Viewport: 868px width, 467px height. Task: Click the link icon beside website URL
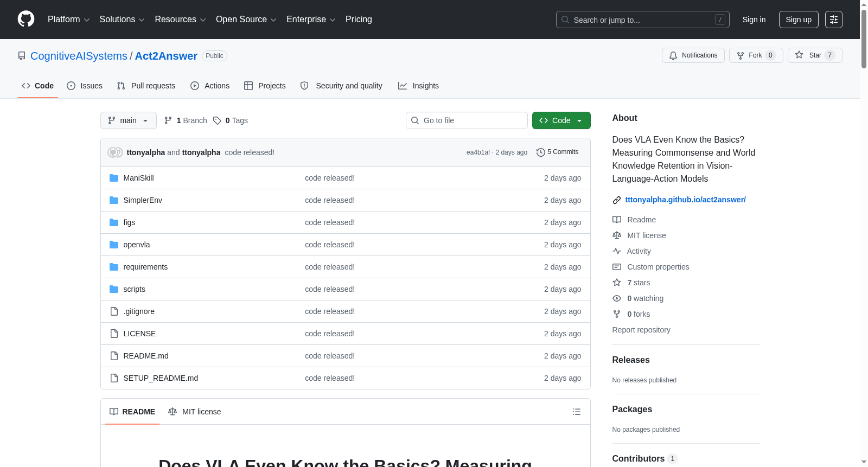tap(617, 200)
